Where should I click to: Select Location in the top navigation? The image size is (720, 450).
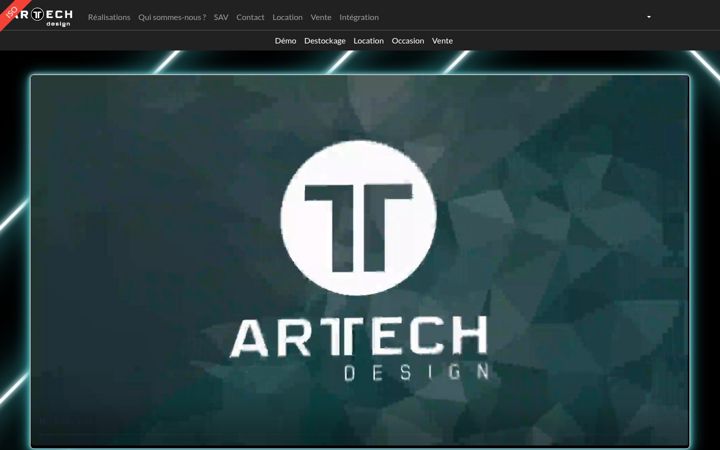click(x=287, y=17)
